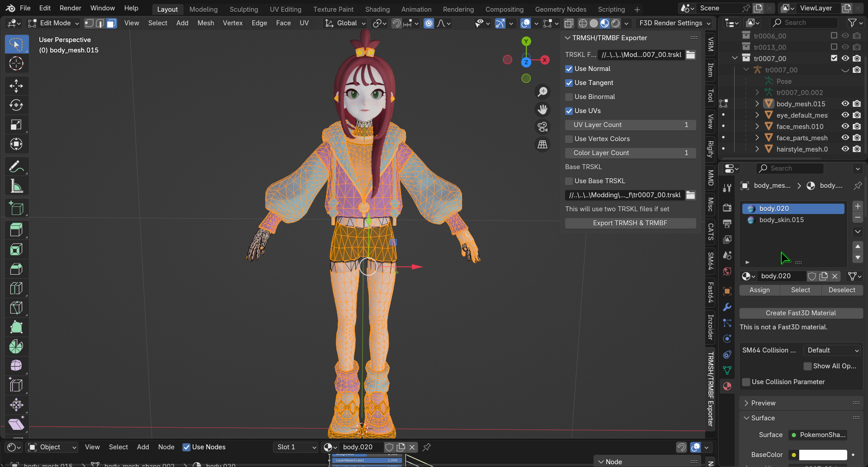The image size is (868, 467).
Task: Select the Poly Build tool
Action: pyautogui.click(x=16, y=327)
